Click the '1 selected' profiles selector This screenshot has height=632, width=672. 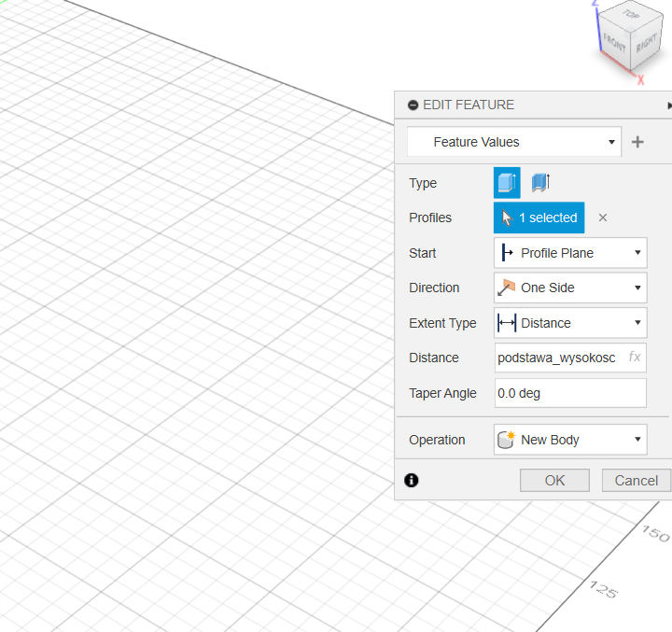point(539,218)
